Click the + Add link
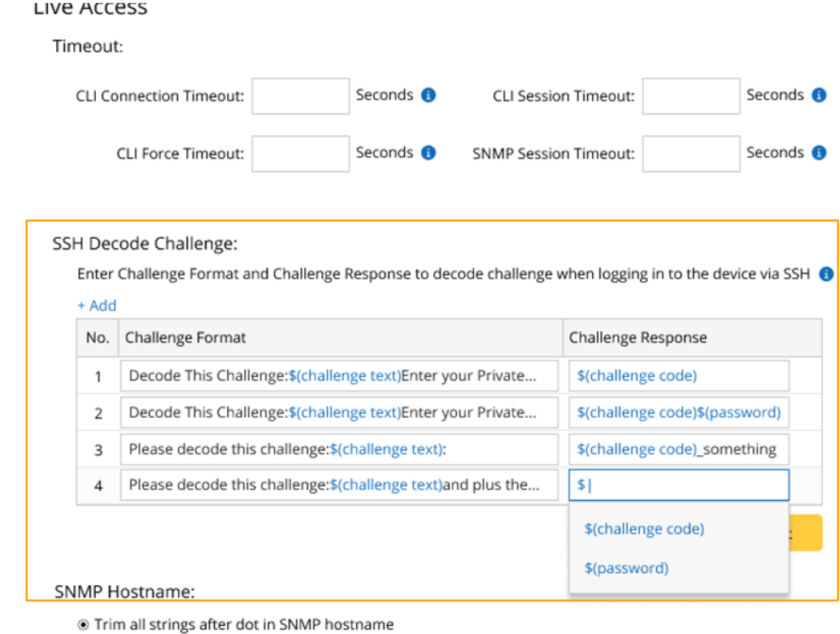Image resolution: width=840 pixels, height=634 pixels. click(x=97, y=306)
